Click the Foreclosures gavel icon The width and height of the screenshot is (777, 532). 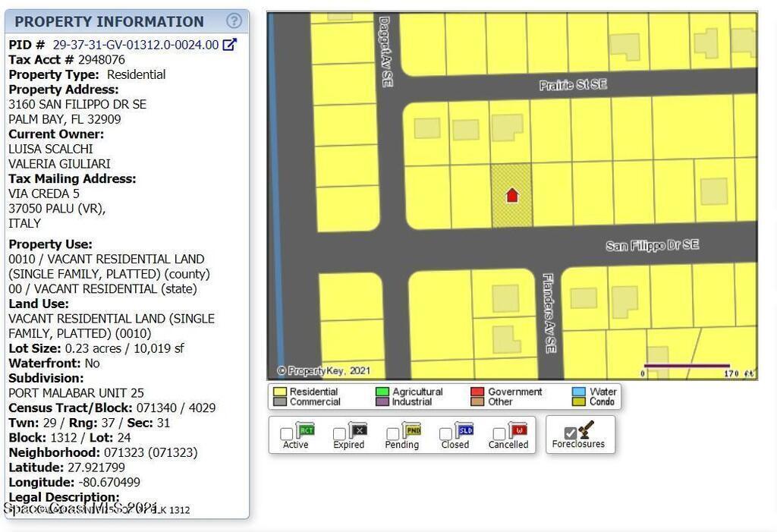[x=586, y=430]
